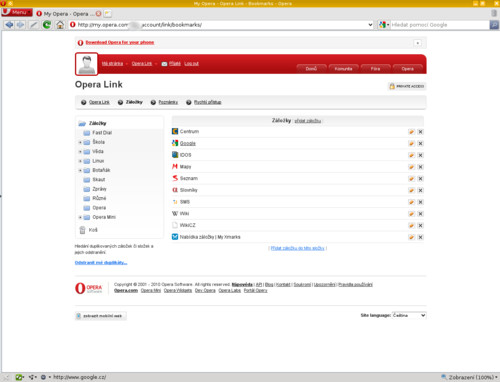Image resolution: width=500 pixels, height=382 pixels.
Task: Click the user avatar picture
Action: (x=87, y=64)
